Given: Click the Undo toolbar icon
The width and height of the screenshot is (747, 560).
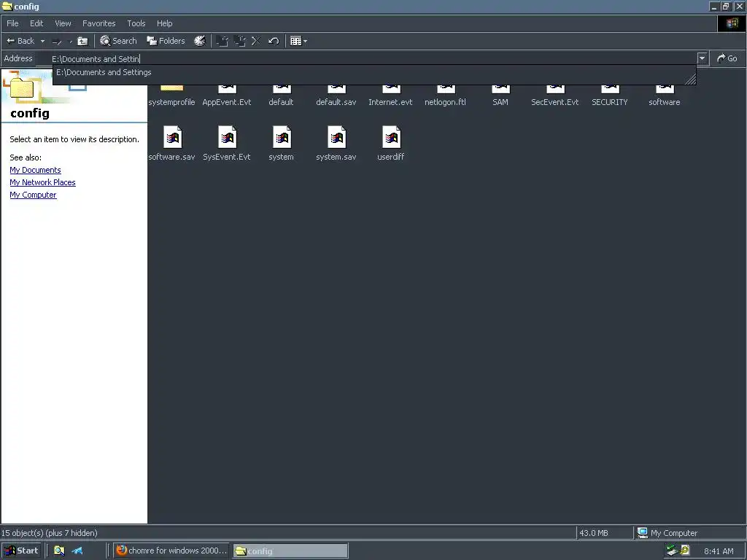Looking at the screenshot, I should tap(274, 41).
